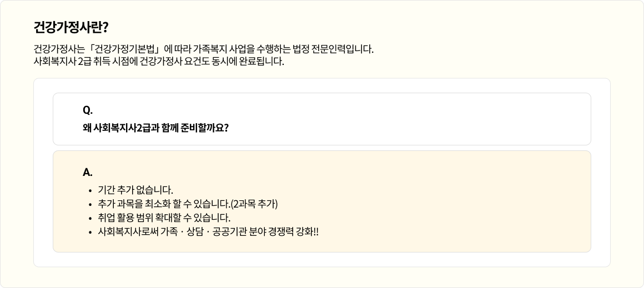Select 취업 활용 범위 확대할 수 있습니다
Screen dimensions: 644x288
[164, 218]
